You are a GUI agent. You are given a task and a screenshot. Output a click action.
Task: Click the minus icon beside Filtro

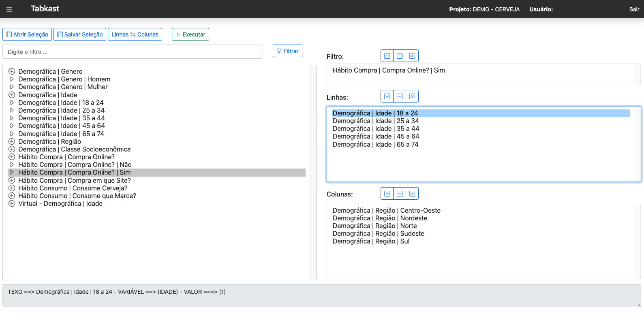coord(400,56)
